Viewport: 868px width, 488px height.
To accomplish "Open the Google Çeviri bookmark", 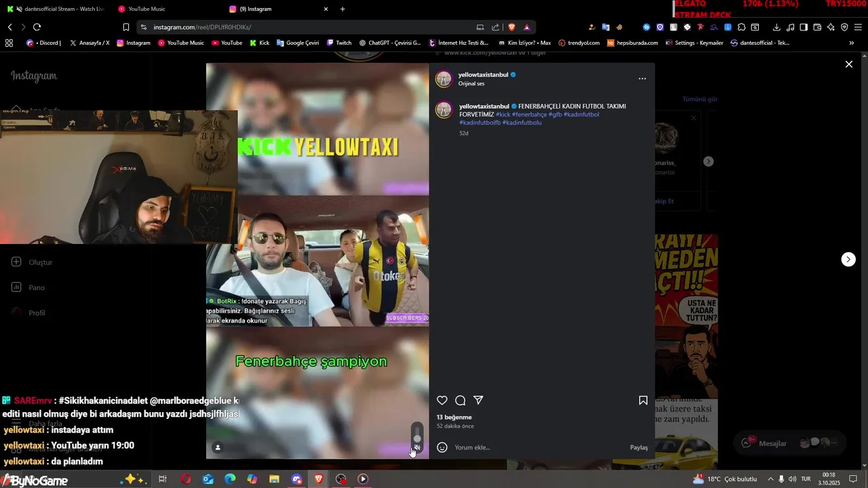I will [298, 43].
